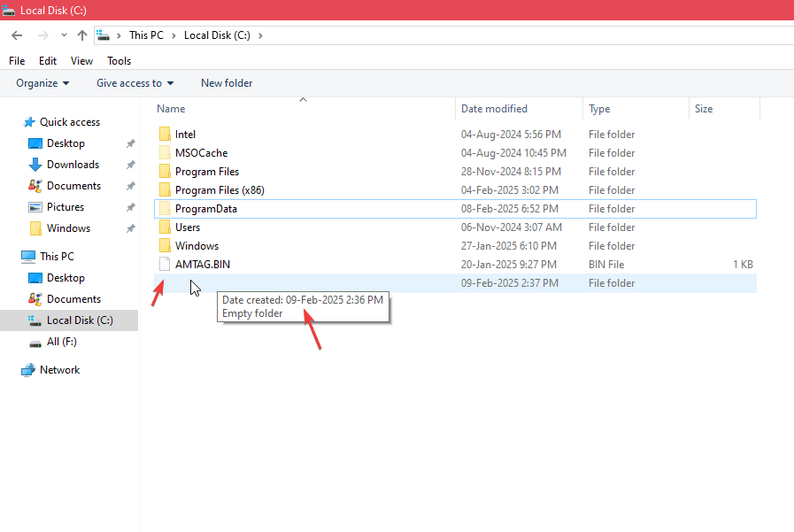
Task: Expand the Give access to dropdown
Action: [135, 83]
